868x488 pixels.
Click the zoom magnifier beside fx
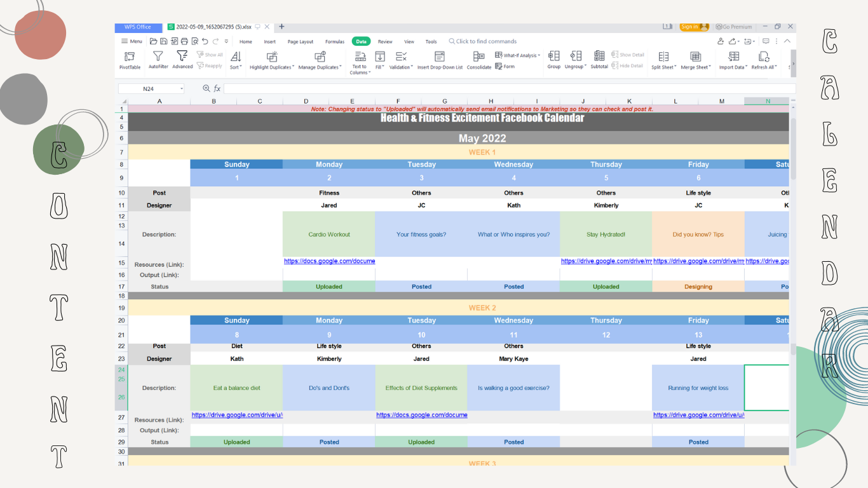tap(206, 89)
